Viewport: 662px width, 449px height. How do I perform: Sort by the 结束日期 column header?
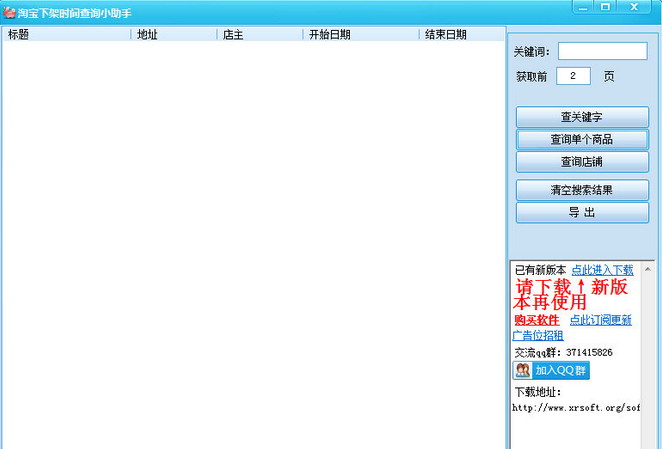click(462, 34)
